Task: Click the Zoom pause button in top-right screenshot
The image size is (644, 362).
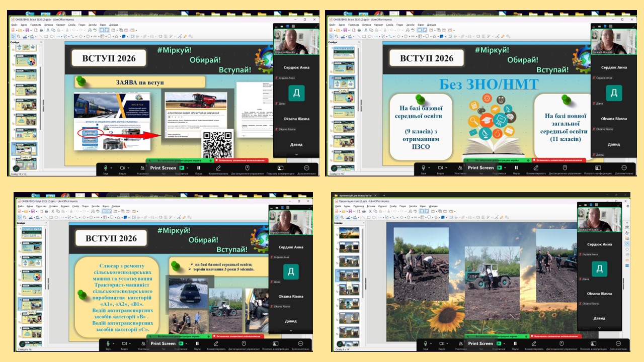Action: (516, 167)
